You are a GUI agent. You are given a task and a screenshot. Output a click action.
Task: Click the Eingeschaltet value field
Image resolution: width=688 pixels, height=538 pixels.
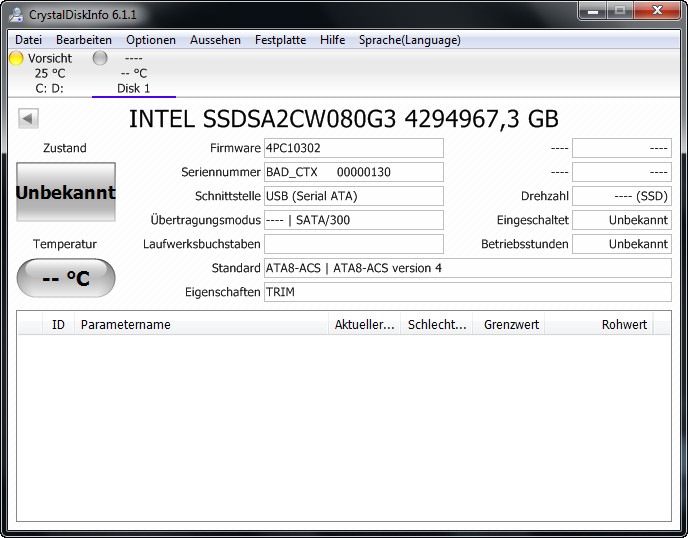622,220
